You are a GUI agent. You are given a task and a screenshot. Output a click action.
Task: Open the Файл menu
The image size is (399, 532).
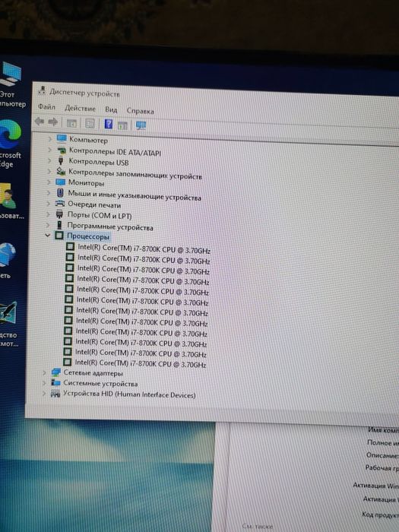(x=46, y=107)
